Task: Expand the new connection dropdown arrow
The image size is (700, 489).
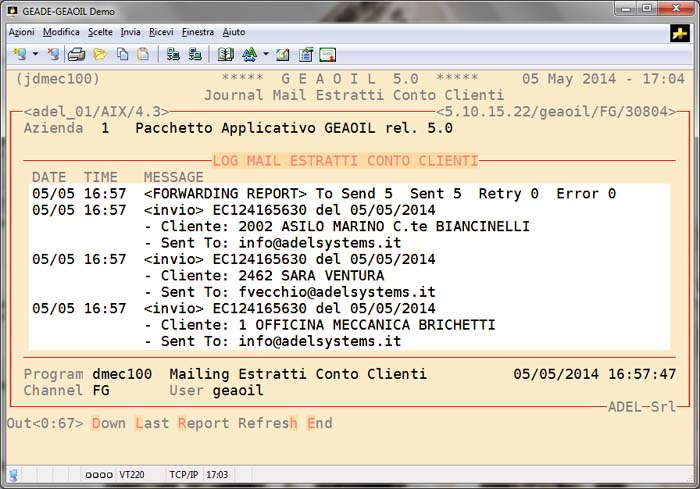Action: click(x=36, y=54)
